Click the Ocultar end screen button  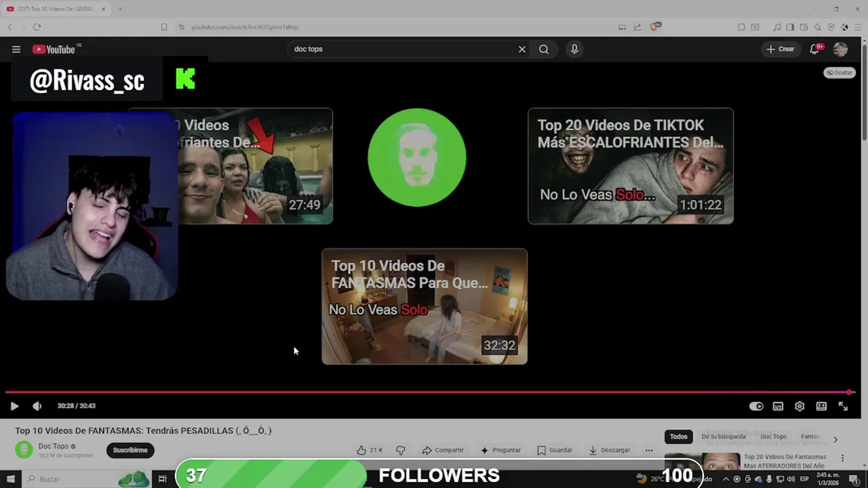pyautogui.click(x=840, y=73)
